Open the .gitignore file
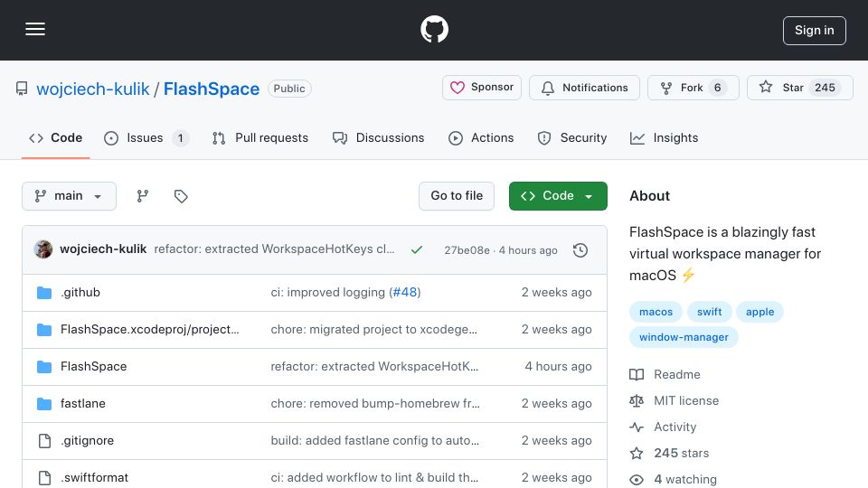Screen dimensions: 868x488 [88, 440]
